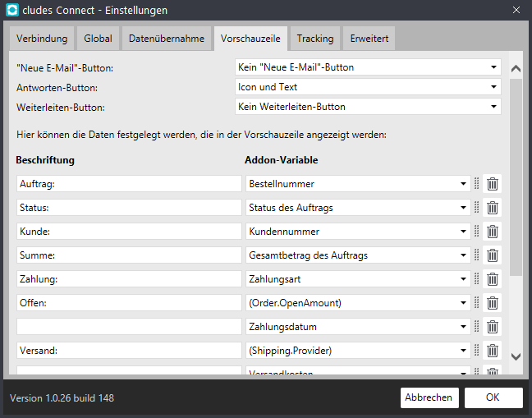Click the scroll down arrow
The image size is (532, 418).
(x=516, y=356)
